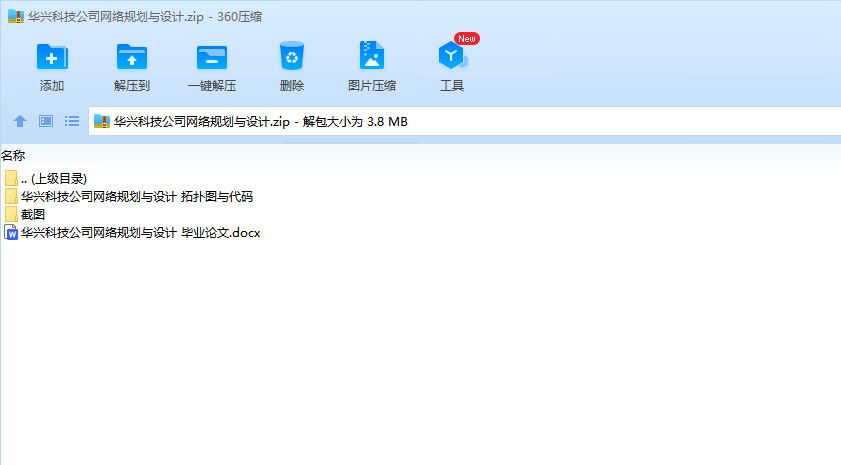The width and height of the screenshot is (841, 465).
Task: Select the 拓扑图与代码 folder
Action: tap(129, 196)
